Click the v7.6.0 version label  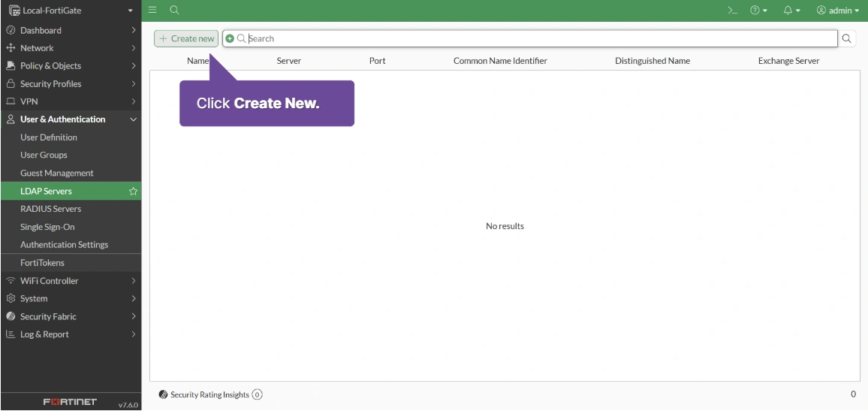click(128, 405)
